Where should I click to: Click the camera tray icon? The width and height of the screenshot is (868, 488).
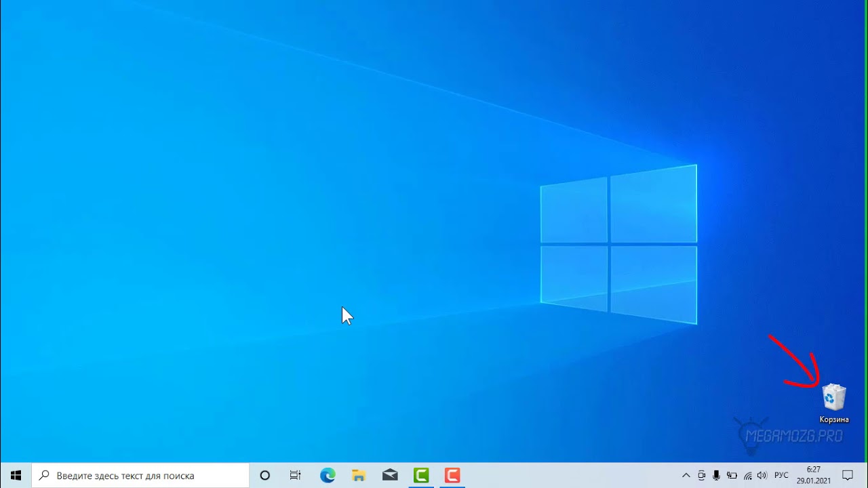click(x=702, y=475)
